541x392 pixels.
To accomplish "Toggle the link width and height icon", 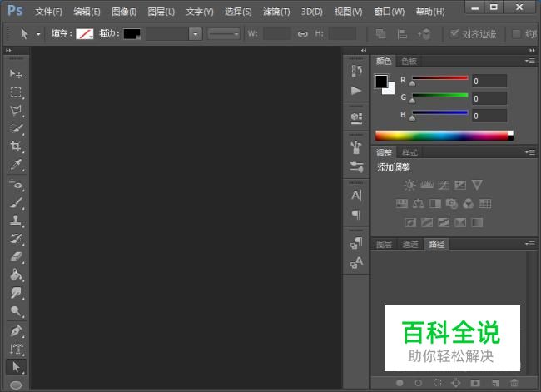I will click(x=303, y=34).
